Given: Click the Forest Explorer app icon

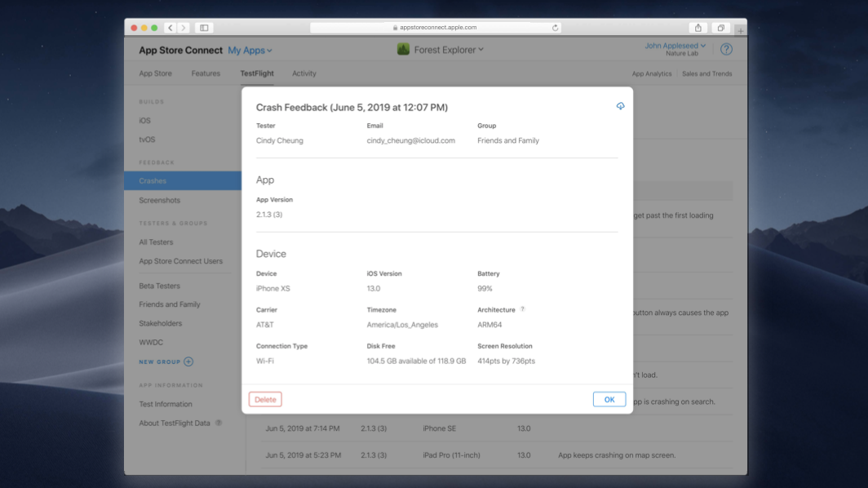Looking at the screenshot, I should [x=403, y=49].
